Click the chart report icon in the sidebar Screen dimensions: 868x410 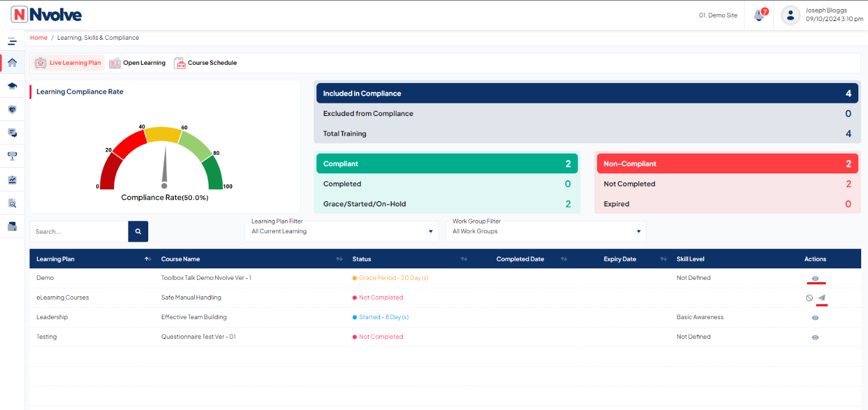point(12,180)
